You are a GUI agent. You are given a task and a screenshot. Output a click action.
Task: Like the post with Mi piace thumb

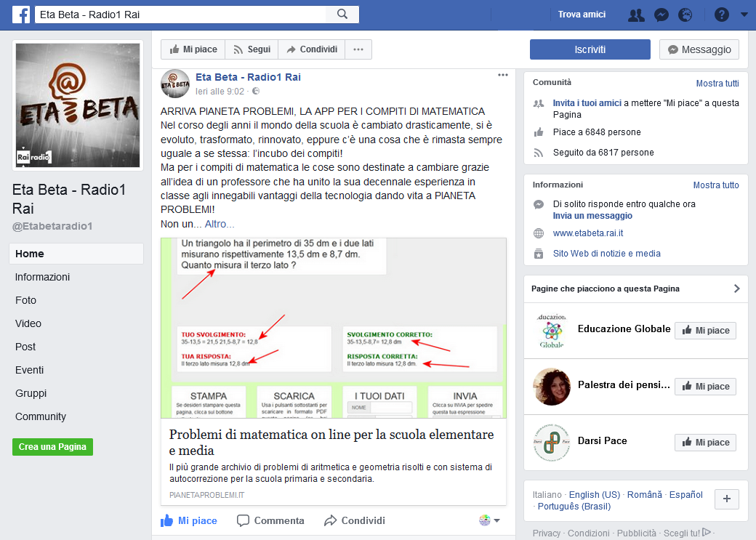[x=189, y=520]
